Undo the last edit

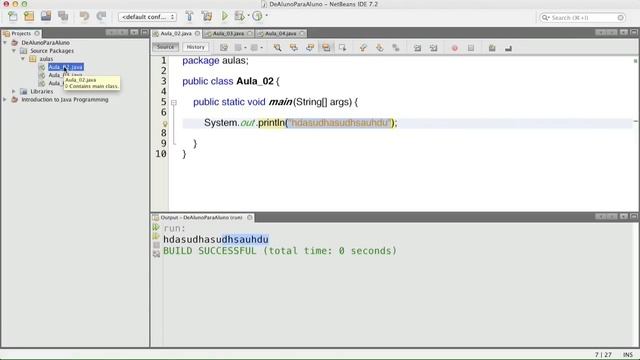[84, 16]
